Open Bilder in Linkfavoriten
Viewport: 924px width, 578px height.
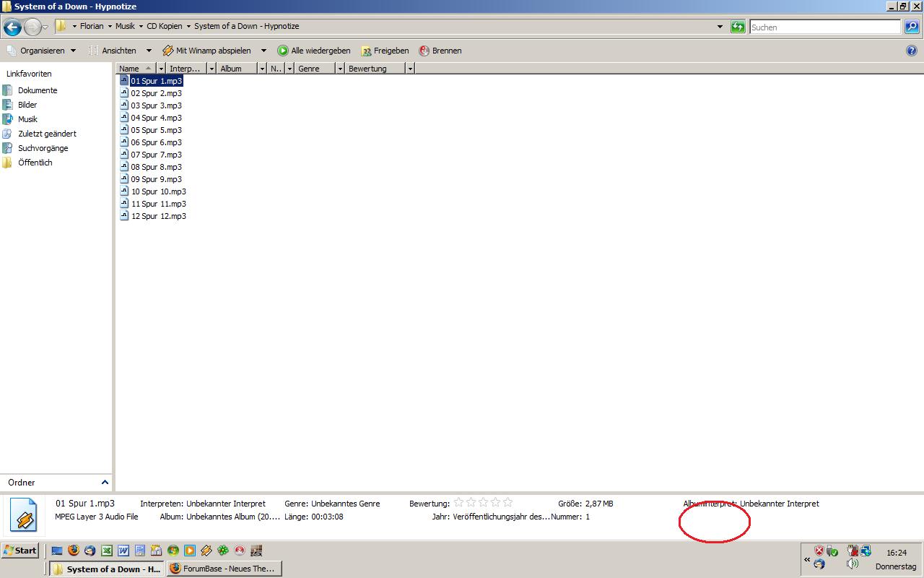pyautogui.click(x=20, y=105)
